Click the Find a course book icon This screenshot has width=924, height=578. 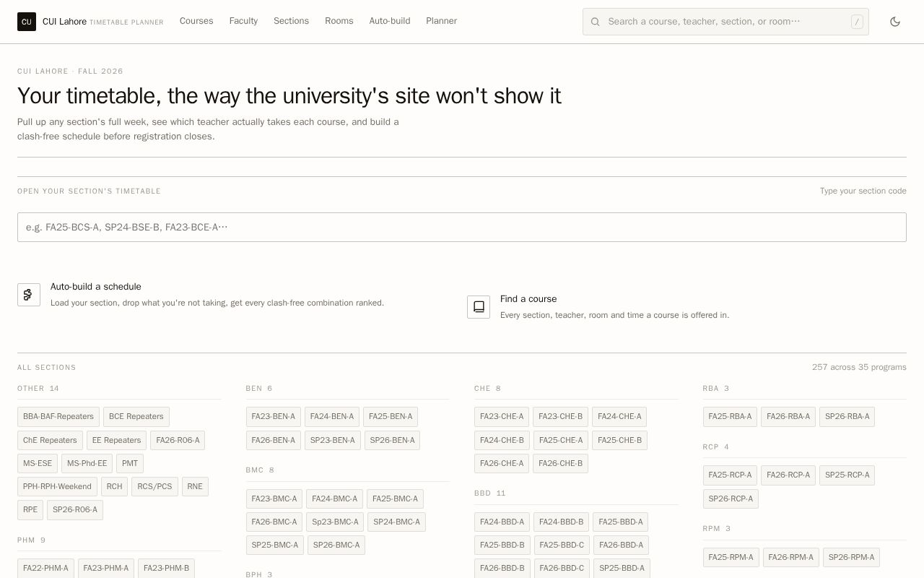pos(479,307)
